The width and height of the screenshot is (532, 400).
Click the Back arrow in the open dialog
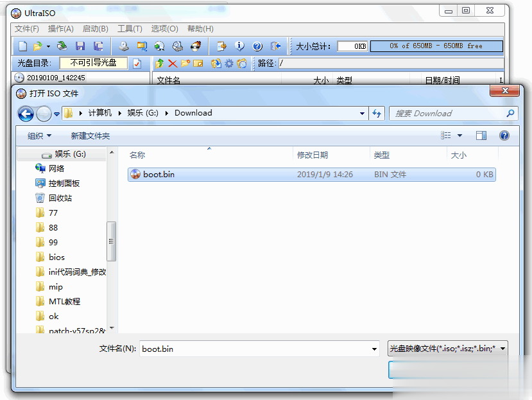click(26, 114)
